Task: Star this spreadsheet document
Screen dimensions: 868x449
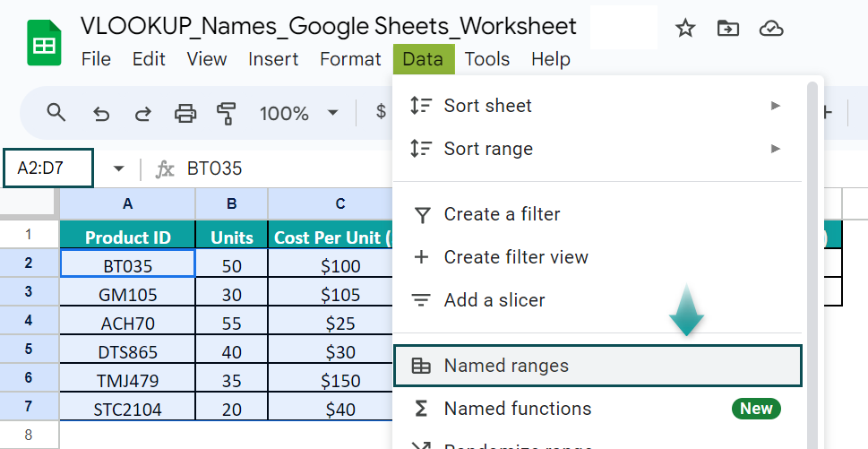Action: tap(685, 28)
